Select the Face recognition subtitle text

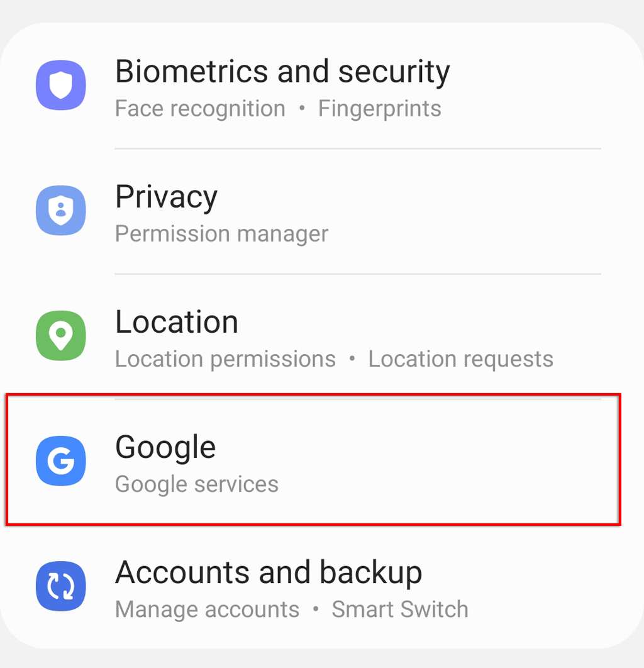(x=200, y=108)
